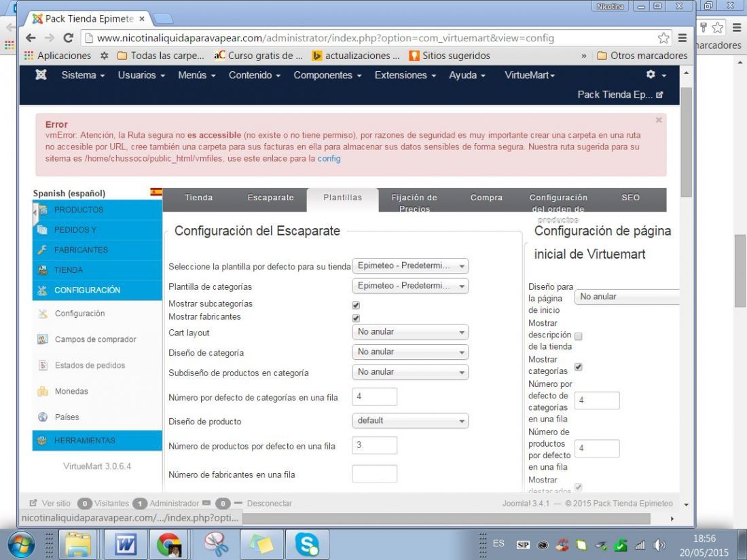Screen dimensions: 747x560
Task: Open the default store template dropdown
Action: point(410,265)
